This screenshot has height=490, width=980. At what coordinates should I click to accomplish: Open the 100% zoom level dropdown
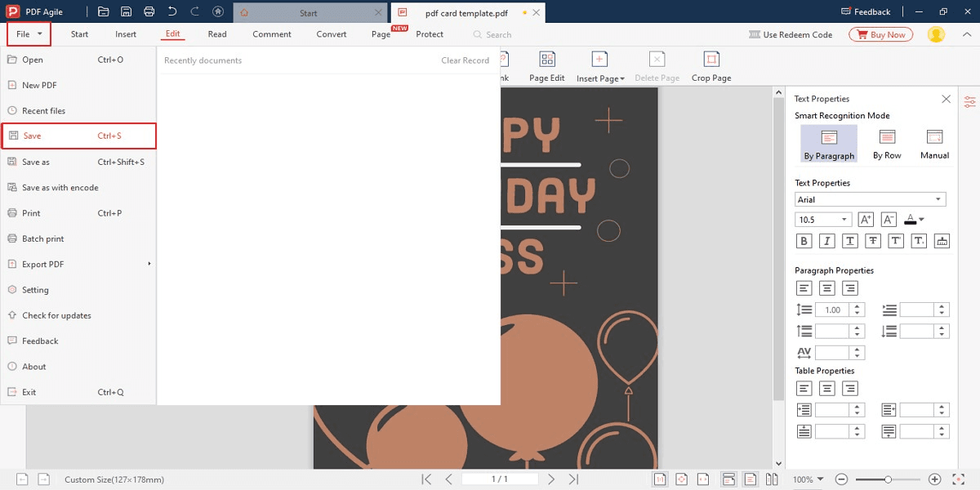(820, 479)
